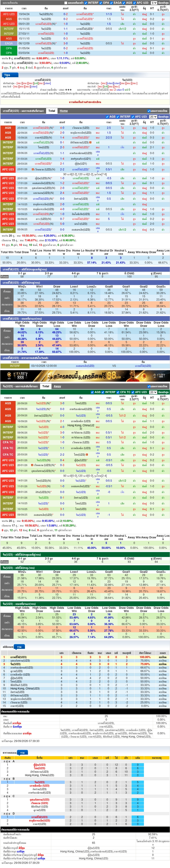
Task: Open ญี่ปุ่น(U23) in Group A standings
Action: tap(39, 765)
